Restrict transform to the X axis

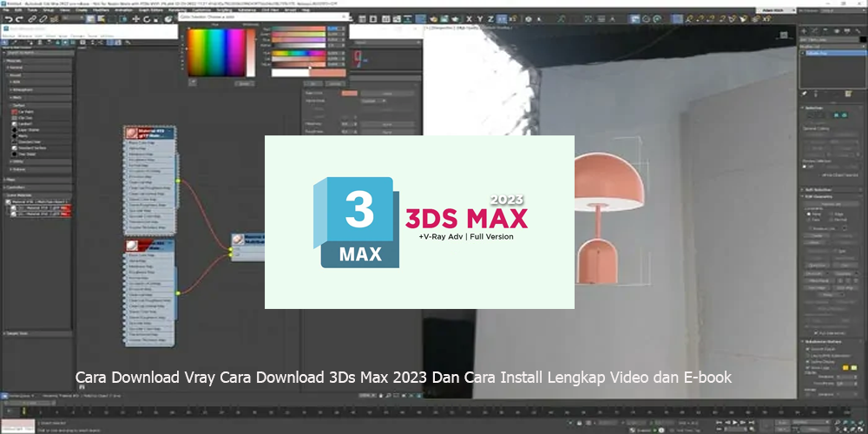coord(469,19)
